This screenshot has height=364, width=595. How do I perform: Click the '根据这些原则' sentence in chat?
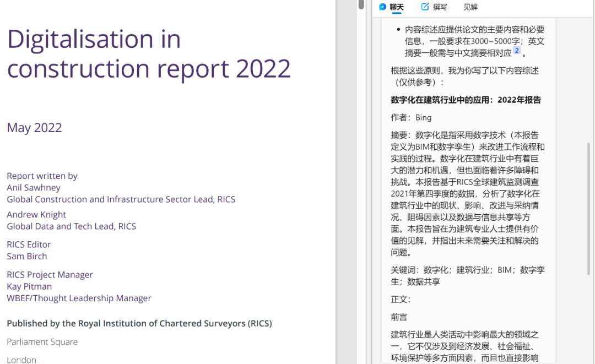(464, 77)
